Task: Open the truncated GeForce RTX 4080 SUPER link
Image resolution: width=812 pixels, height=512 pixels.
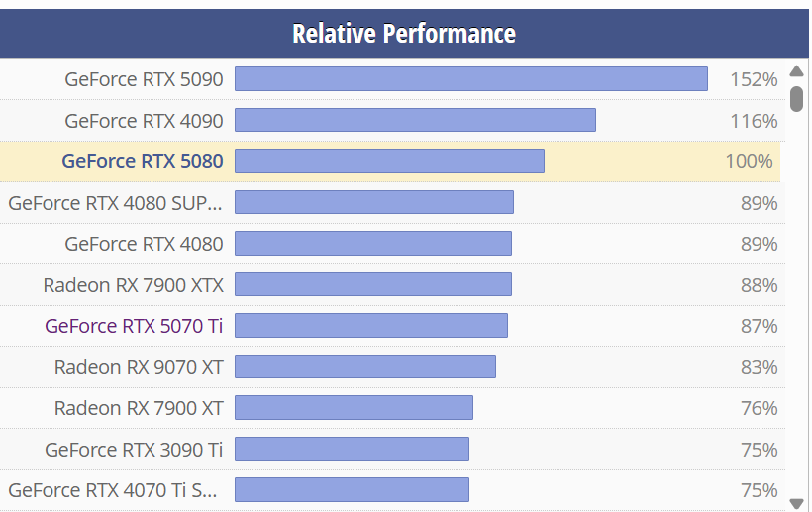Action: pyautogui.click(x=116, y=203)
